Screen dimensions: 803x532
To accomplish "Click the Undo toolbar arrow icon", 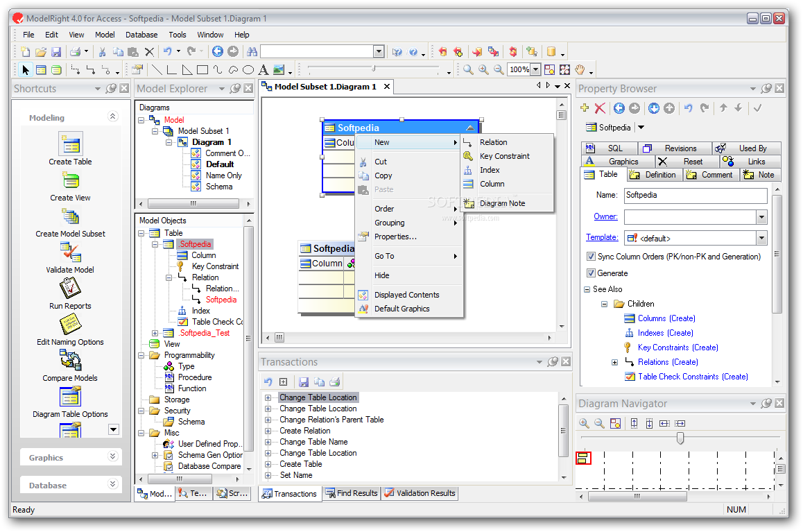I will click(x=167, y=51).
